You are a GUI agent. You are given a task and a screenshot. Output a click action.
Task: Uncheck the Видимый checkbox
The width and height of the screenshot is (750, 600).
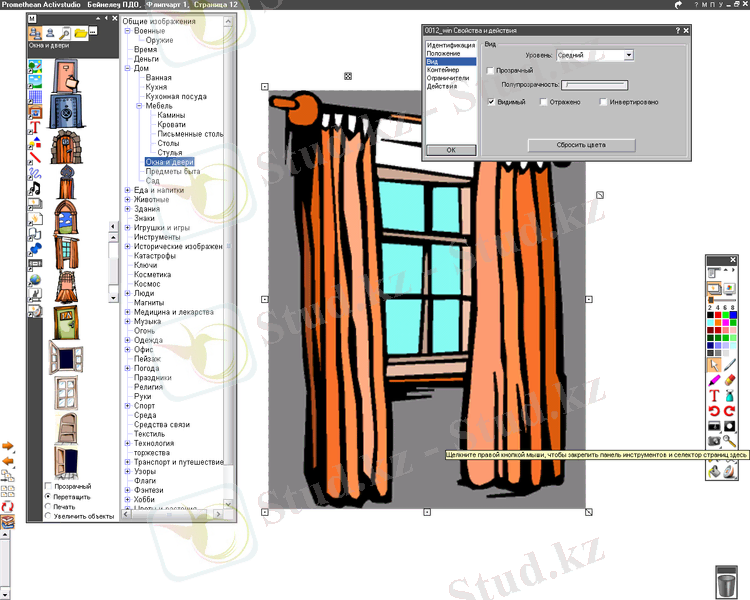(491, 102)
